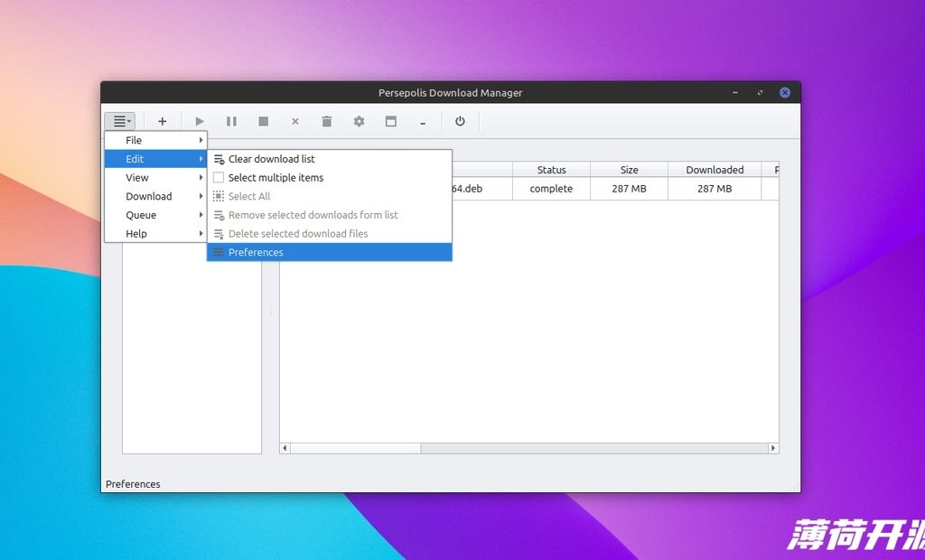Image resolution: width=925 pixels, height=560 pixels.
Task: Open the Edit submenu
Action: (x=155, y=159)
